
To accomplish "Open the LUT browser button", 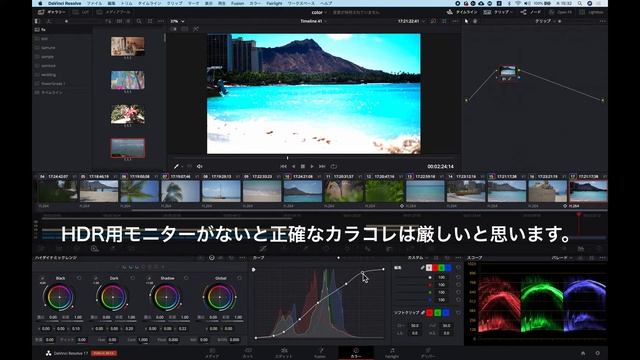I will click(x=82, y=12).
